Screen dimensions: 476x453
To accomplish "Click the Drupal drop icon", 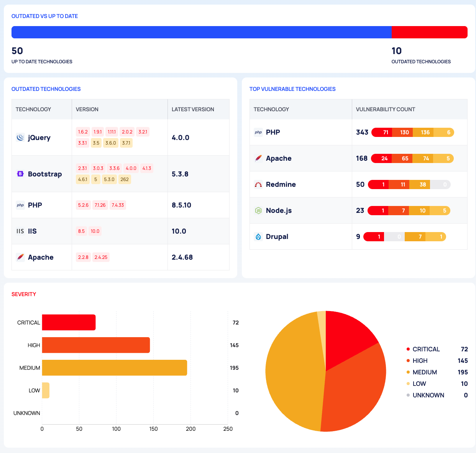I will tap(258, 237).
